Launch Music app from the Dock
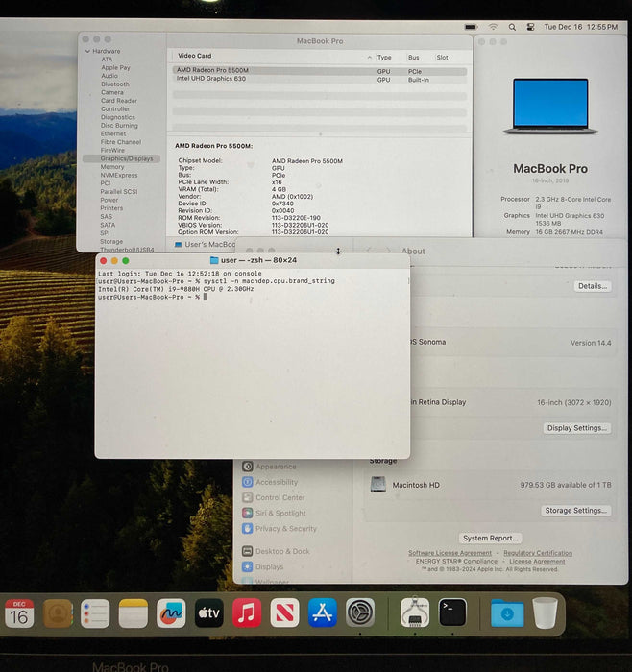The width and height of the screenshot is (632, 672). 247,613
